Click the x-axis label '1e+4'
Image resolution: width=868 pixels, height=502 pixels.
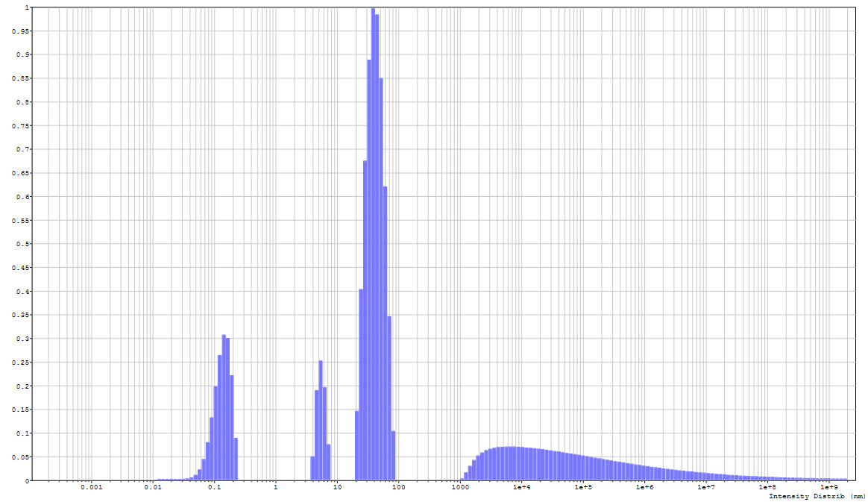tap(521, 487)
